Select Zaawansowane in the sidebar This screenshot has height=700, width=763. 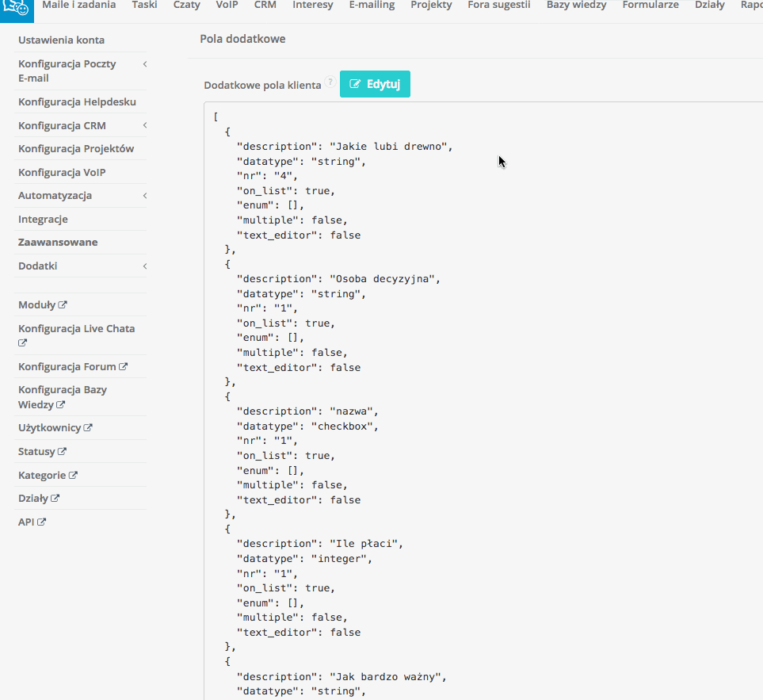pyautogui.click(x=58, y=243)
